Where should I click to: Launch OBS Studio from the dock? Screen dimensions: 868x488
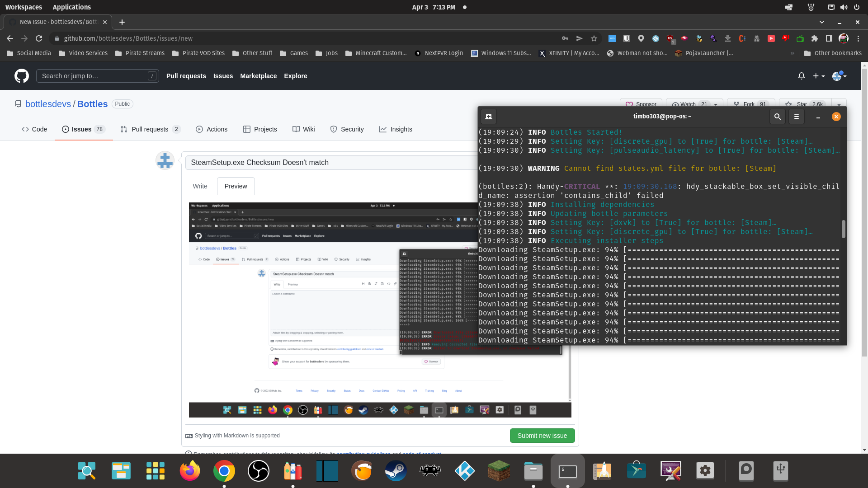click(258, 471)
